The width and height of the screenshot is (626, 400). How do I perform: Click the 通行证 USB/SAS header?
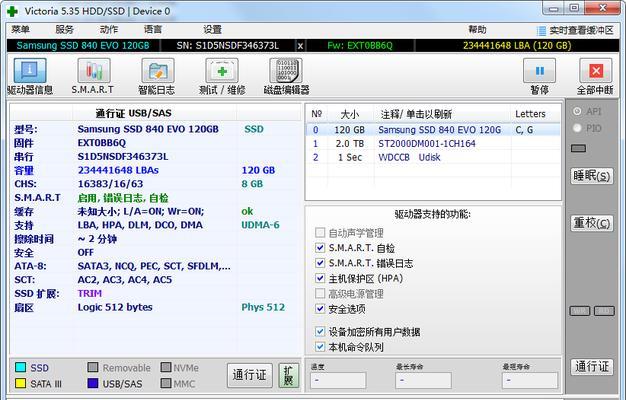coord(133,113)
